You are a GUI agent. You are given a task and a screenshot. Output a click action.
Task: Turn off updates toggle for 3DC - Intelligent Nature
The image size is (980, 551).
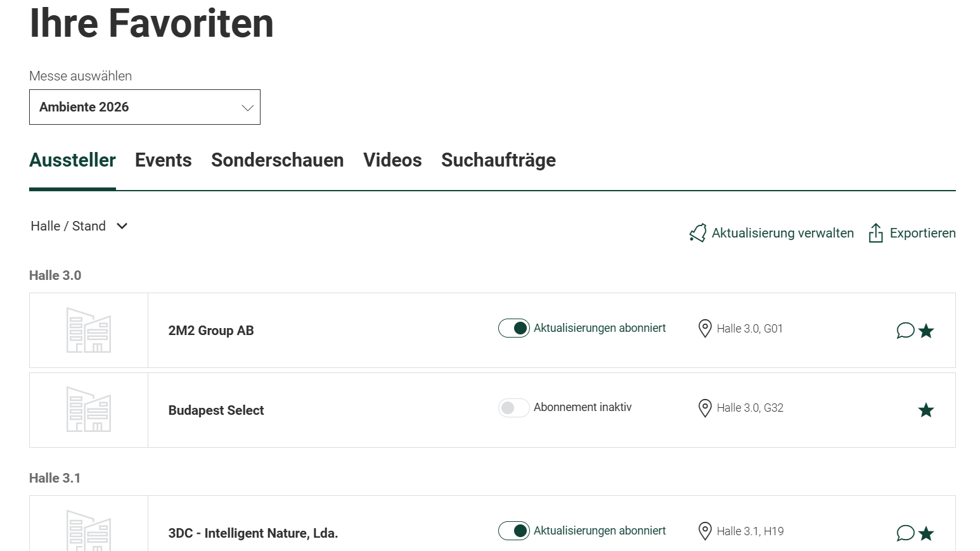[x=514, y=531]
